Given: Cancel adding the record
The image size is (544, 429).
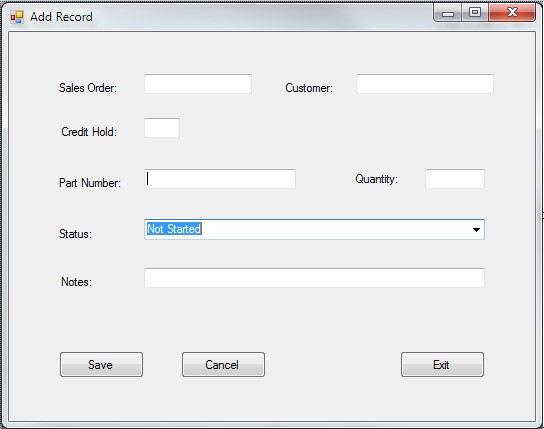Looking at the screenshot, I should coord(223,364).
